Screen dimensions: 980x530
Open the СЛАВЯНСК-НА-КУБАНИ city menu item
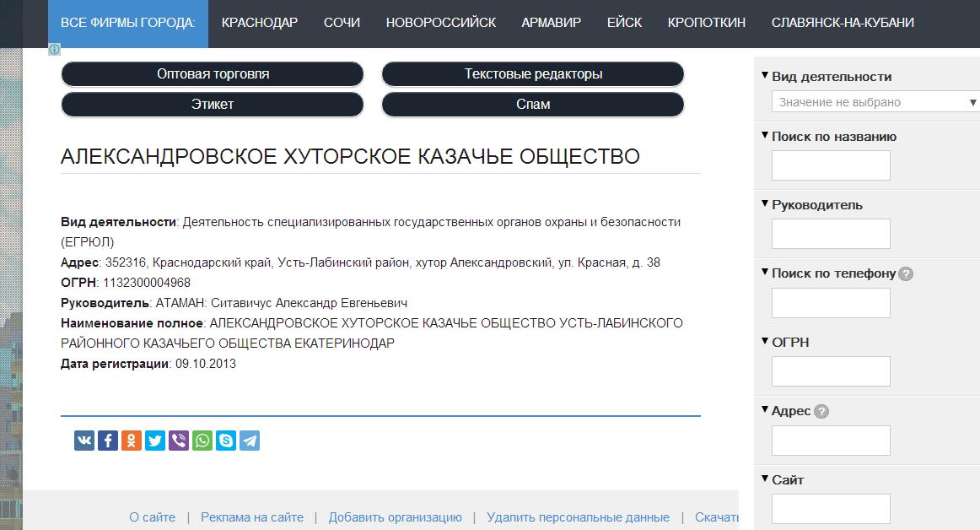click(x=843, y=23)
